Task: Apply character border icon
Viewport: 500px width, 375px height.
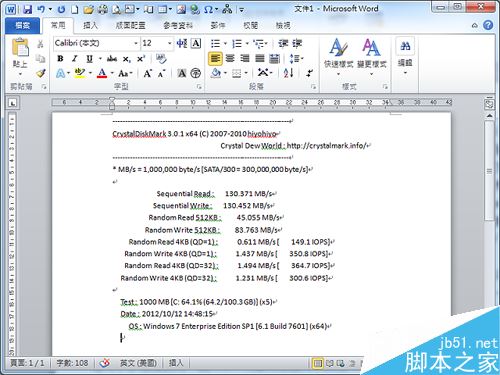Action: tap(196, 43)
